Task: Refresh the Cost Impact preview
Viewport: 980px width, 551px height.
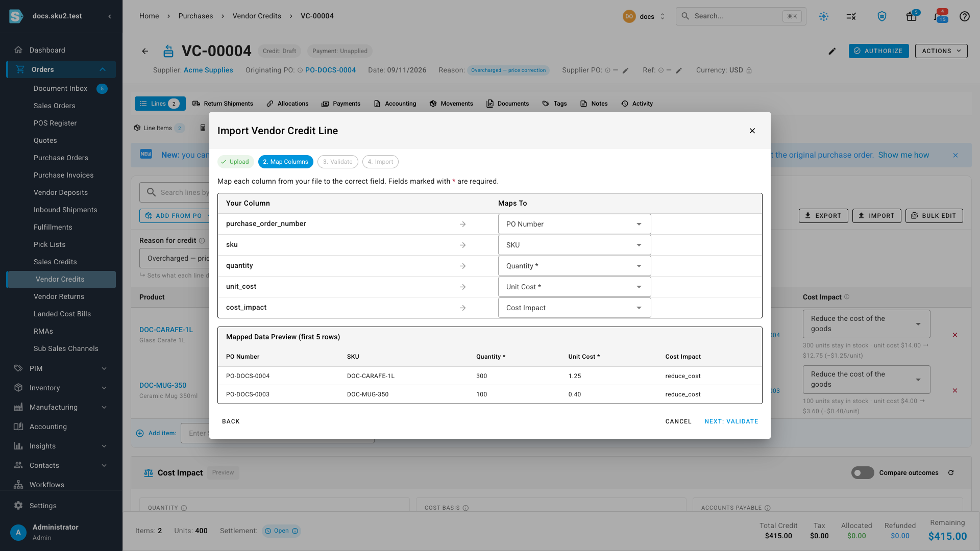Action: coord(951,473)
